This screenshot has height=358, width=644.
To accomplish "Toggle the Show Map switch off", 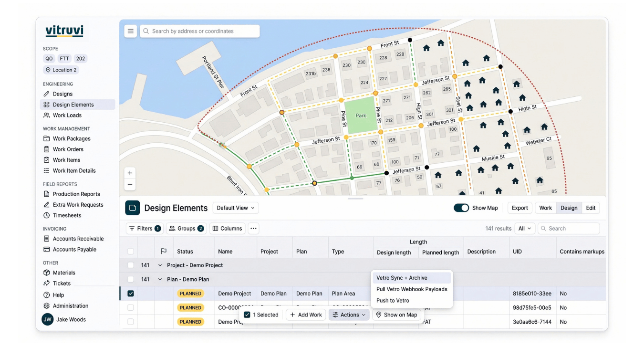I will (x=461, y=208).
